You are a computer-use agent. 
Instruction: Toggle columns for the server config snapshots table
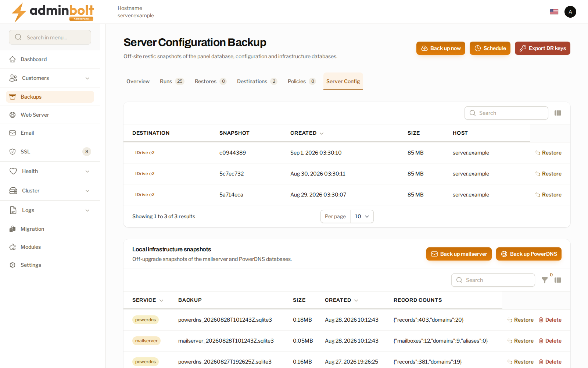[558, 113]
